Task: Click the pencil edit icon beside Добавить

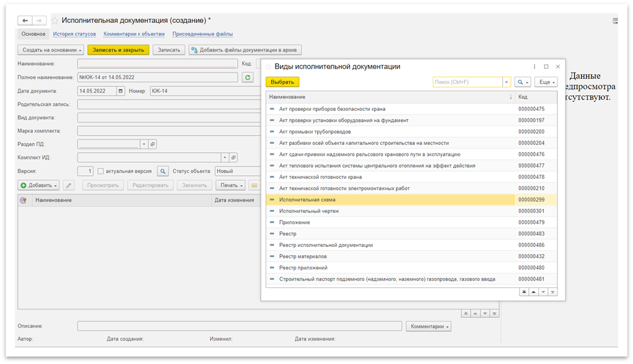Action: point(68,185)
